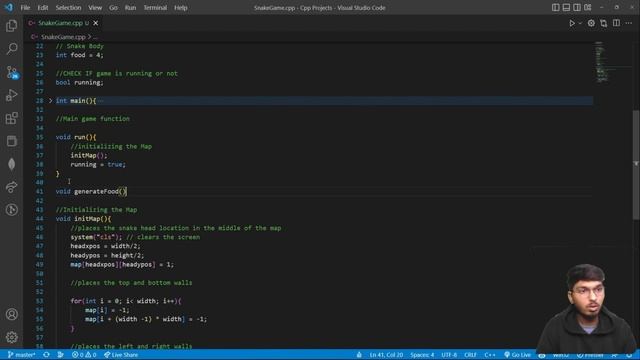Click the gear icon in editor toolbar
The image size is (640, 360).
[x=591, y=23]
